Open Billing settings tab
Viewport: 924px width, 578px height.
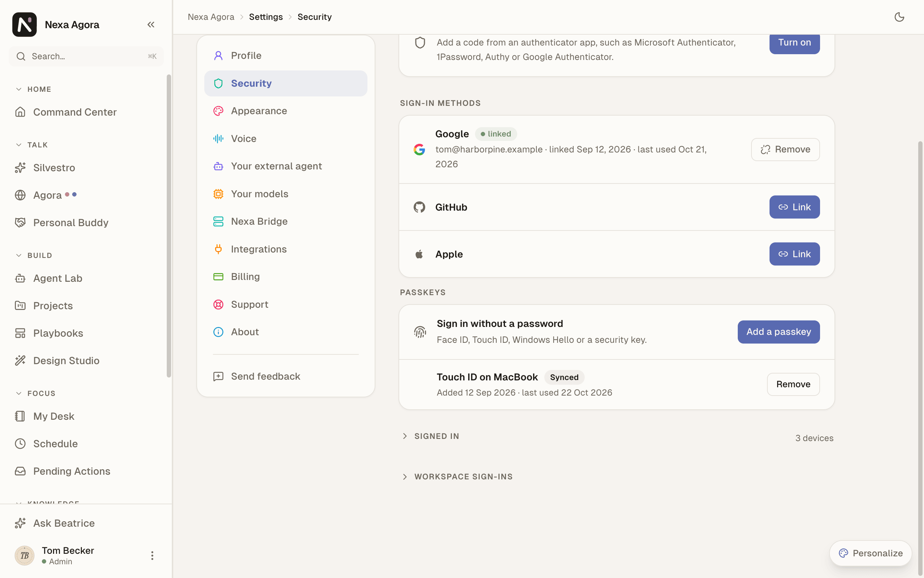click(x=286, y=276)
